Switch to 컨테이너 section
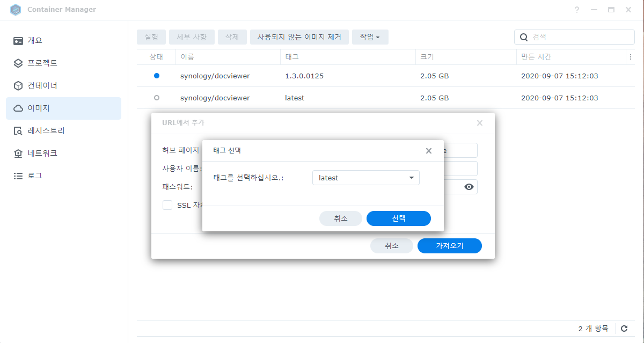 63,86
